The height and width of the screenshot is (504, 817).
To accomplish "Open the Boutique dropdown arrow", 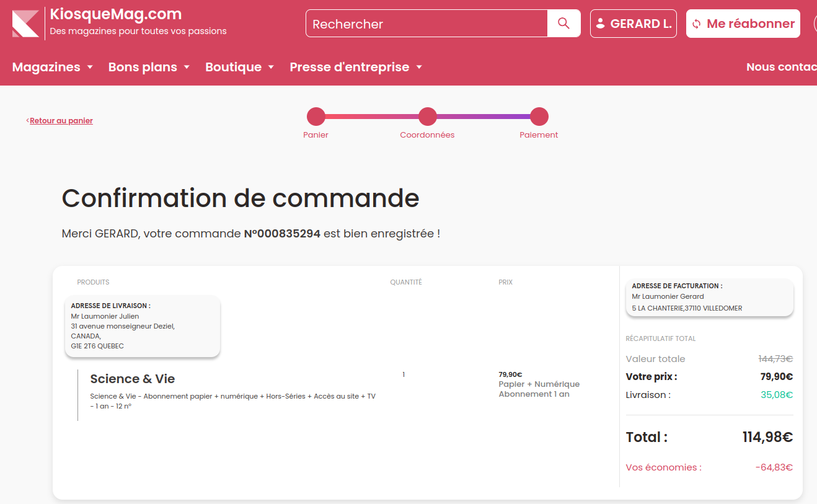I will tap(271, 67).
